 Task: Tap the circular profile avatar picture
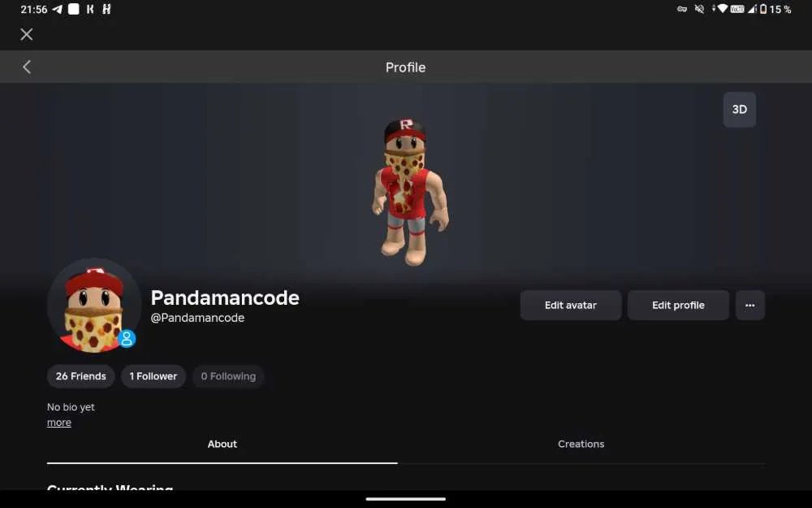[x=93, y=306]
